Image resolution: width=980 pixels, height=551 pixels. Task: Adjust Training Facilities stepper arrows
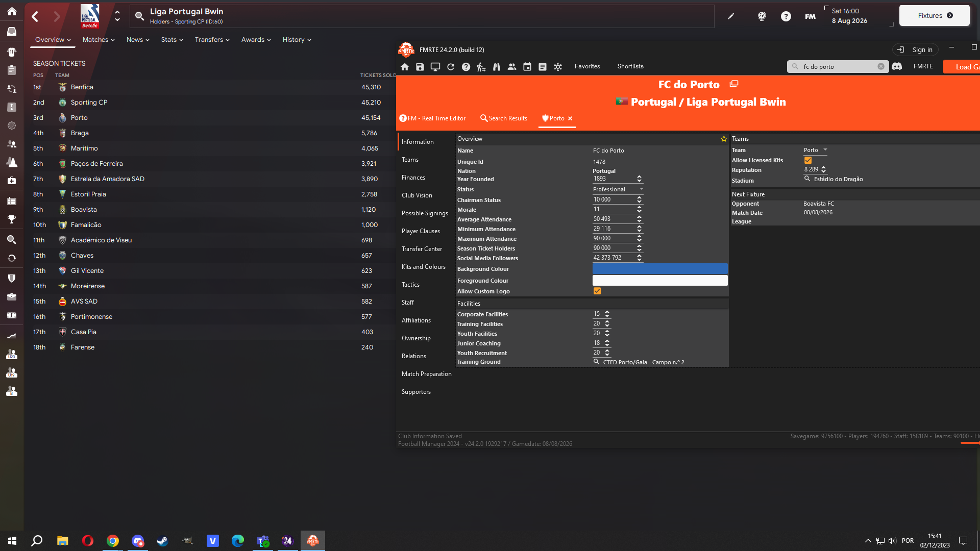tap(607, 323)
